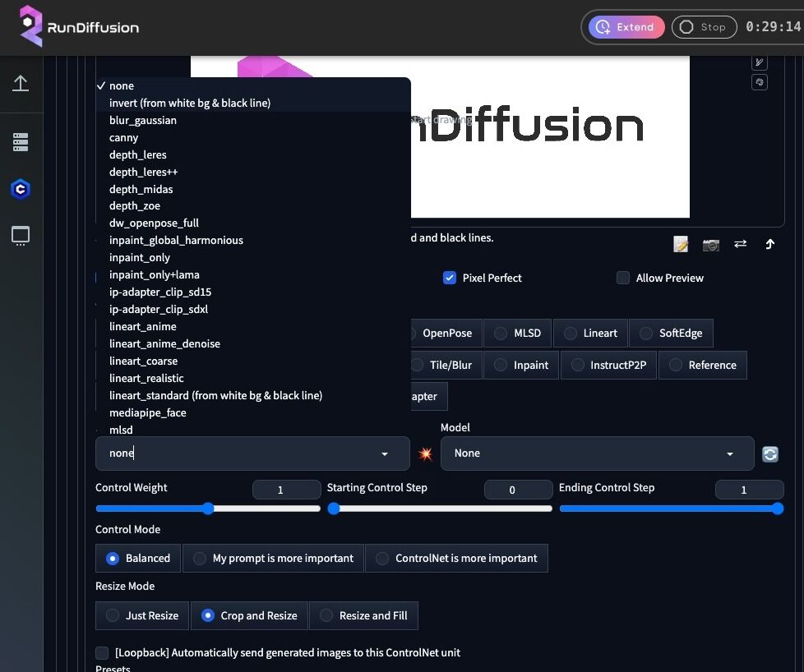Click the hexagon C sidebar icon
Screen dimensions: 804x672
coord(21,189)
